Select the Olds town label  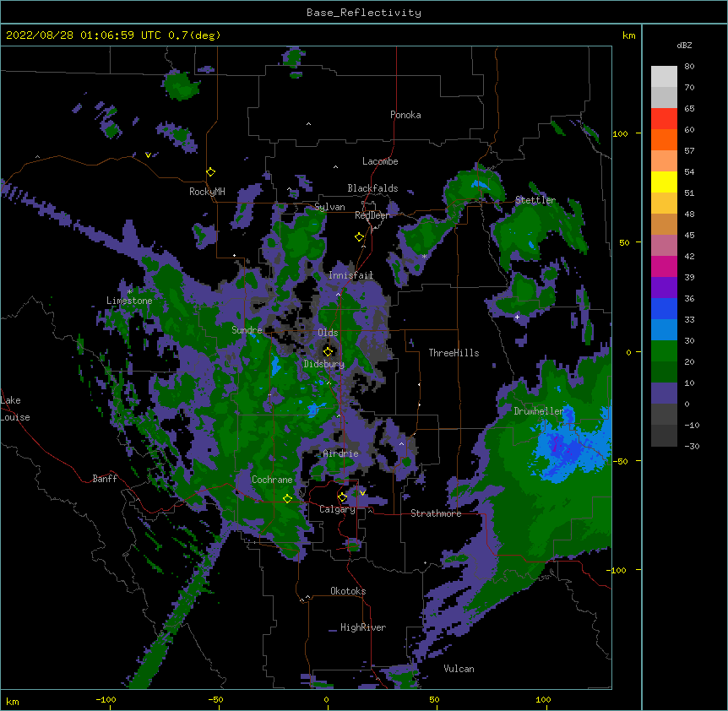[x=328, y=333]
